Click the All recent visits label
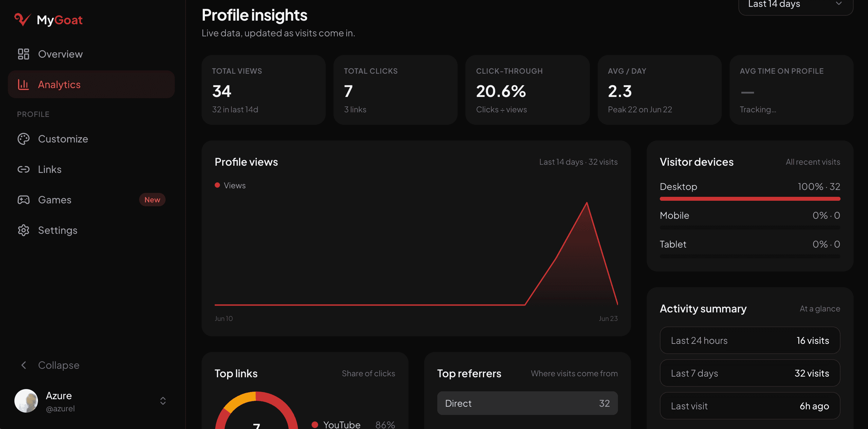Screen dimensions: 868x429 813,162
